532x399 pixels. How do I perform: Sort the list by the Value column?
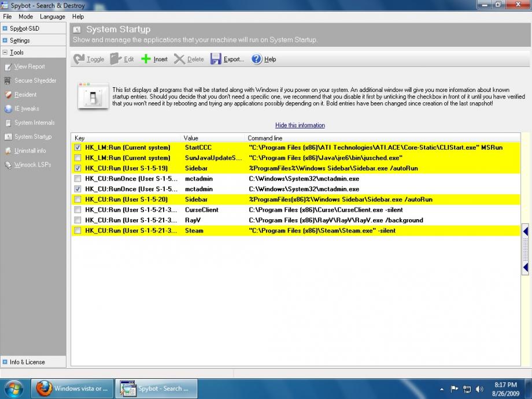212,138
